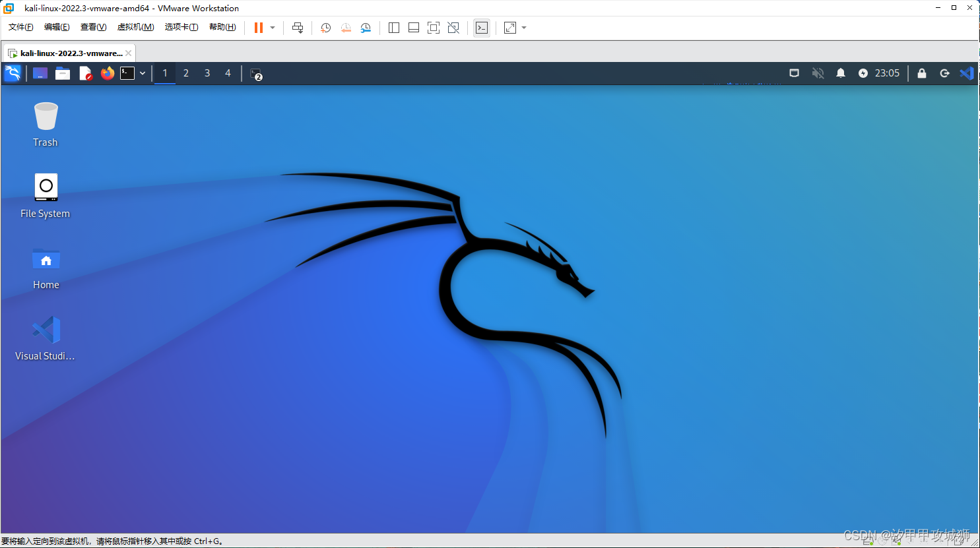Open the 选项卡(T) menu
The height and width of the screenshot is (548, 980).
(181, 27)
